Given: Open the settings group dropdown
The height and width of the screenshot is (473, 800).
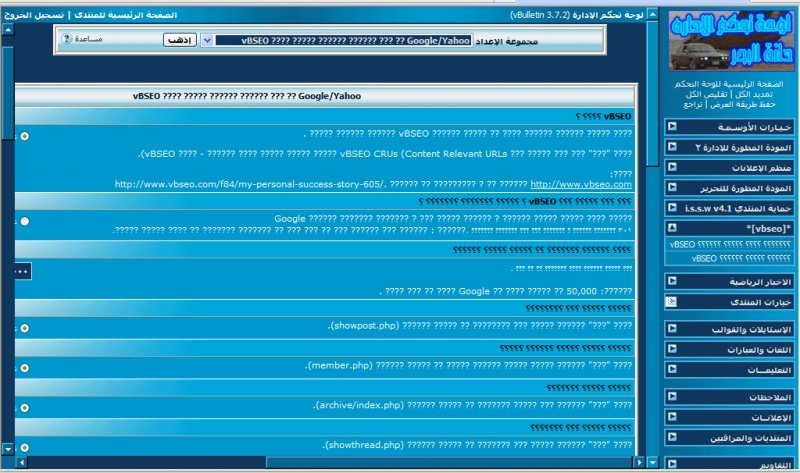Looking at the screenshot, I should click(x=207, y=40).
